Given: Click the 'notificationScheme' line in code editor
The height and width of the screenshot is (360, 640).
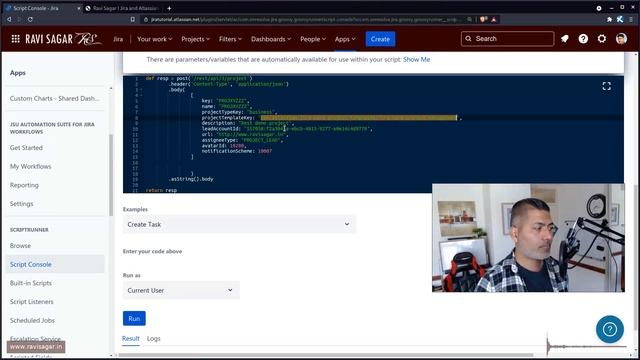Looking at the screenshot, I should click(237, 151).
